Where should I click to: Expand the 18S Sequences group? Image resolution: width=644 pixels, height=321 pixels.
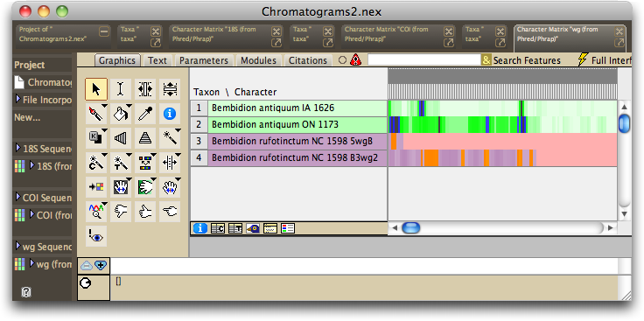pos(18,147)
